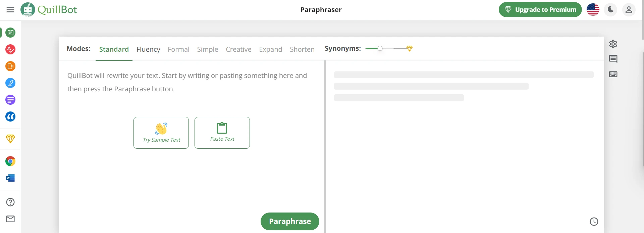The height and width of the screenshot is (233, 644).
Task: Switch to the Creative mode tab
Action: [238, 49]
